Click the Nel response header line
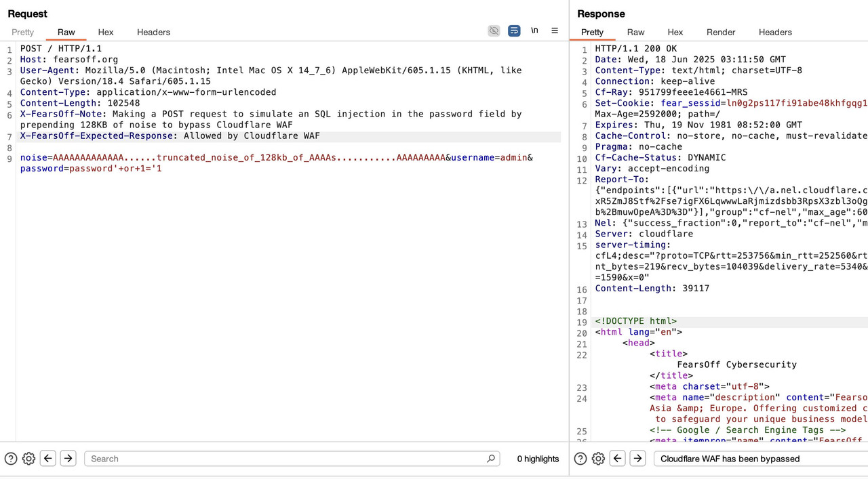The width and height of the screenshot is (868, 479). (732, 223)
